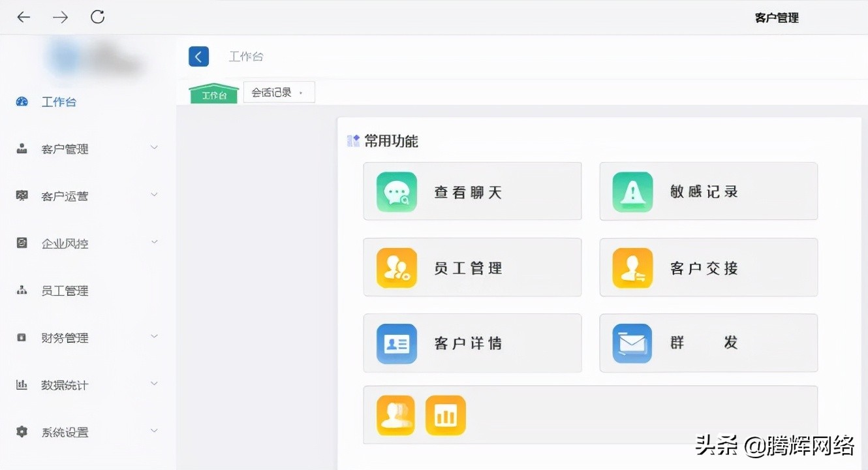This screenshot has height=470, width=868.
Task: Click the page refresh icon at top left
Action: 97,17
